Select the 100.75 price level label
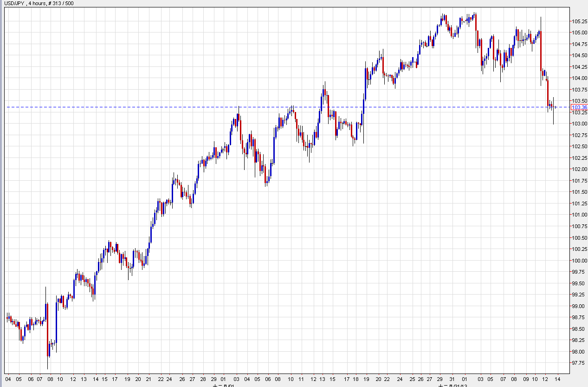The image size is (588, 387). coord(579,226)
